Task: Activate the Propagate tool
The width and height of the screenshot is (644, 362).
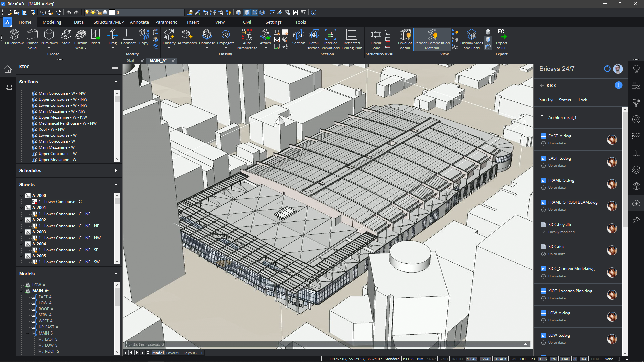Action: 225,39
